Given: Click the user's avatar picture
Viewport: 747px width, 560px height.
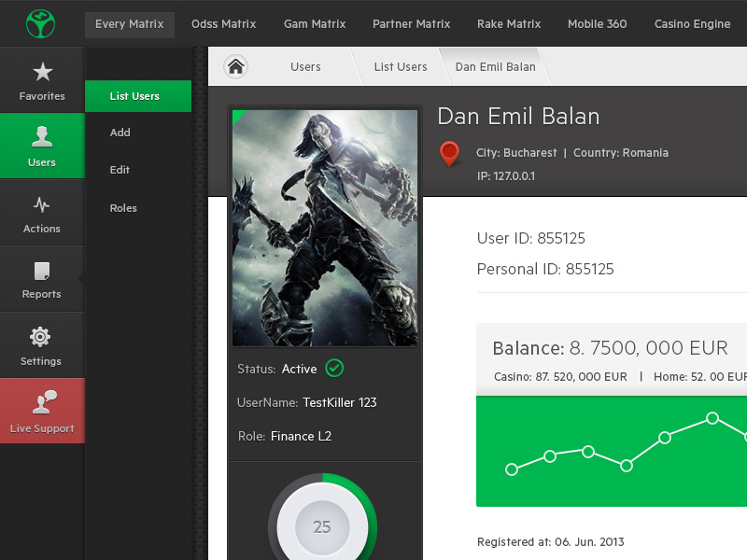Looking at the screenshot, I should click(x=324, y=227).
